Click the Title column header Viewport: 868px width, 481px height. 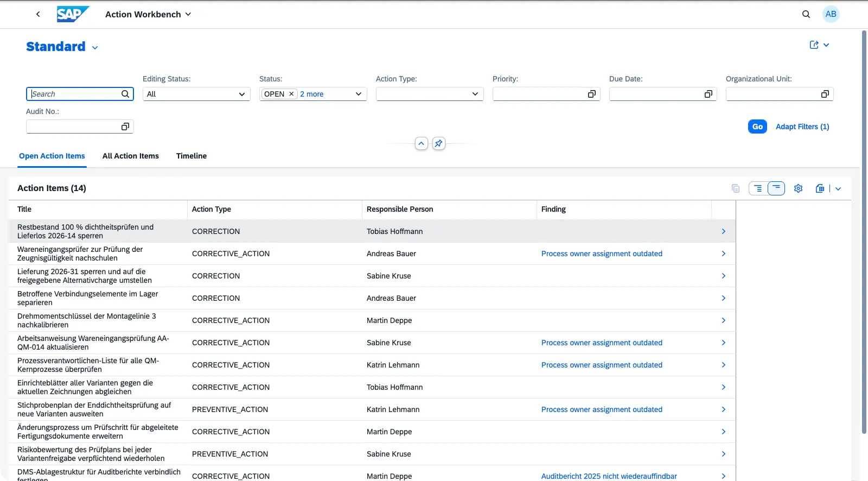tap(98, 209)
